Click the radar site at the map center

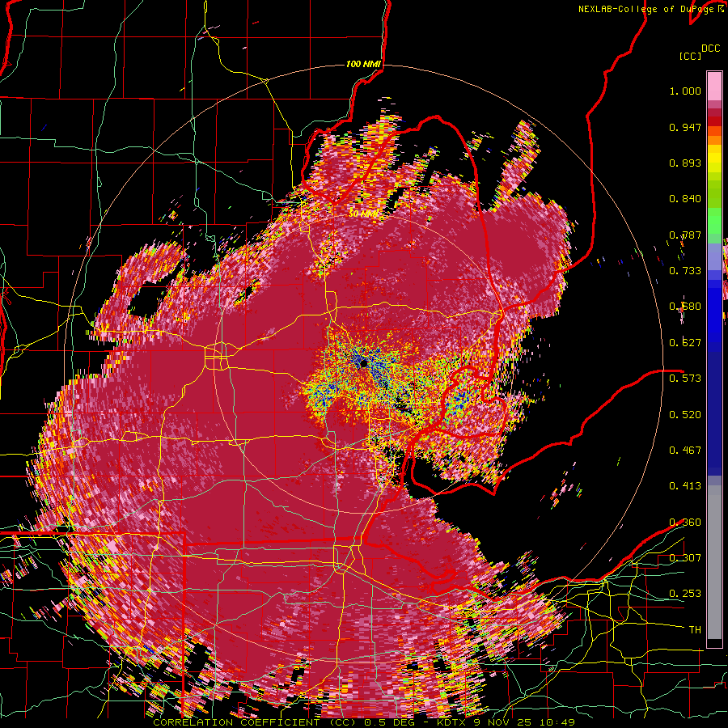363,363
